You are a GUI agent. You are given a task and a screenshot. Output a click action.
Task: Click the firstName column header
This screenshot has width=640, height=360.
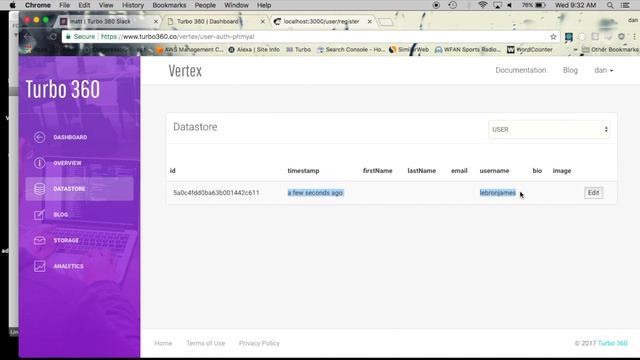pyautogui.click(x=378, y=171)
